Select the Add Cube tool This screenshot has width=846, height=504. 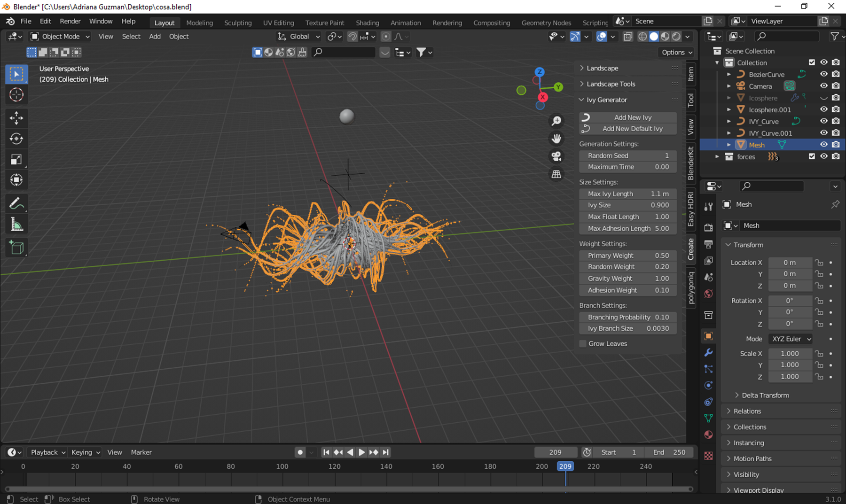(x=16, y=248)
